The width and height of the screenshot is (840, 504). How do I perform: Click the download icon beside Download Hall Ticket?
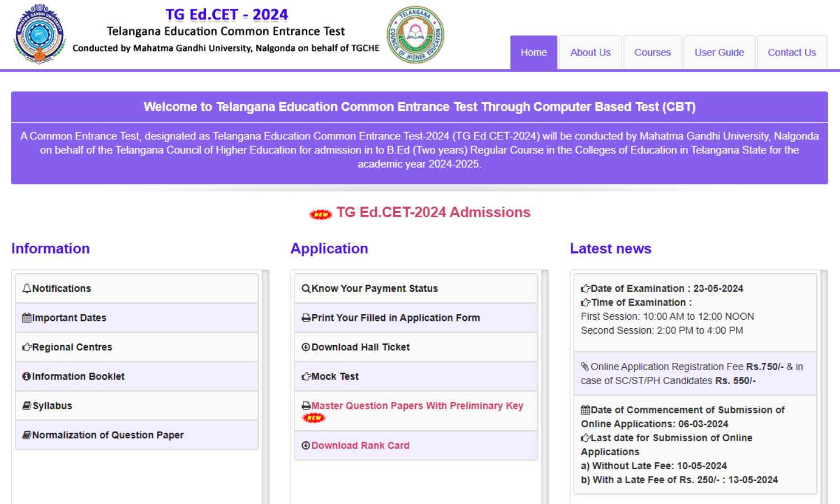[306, 347]
